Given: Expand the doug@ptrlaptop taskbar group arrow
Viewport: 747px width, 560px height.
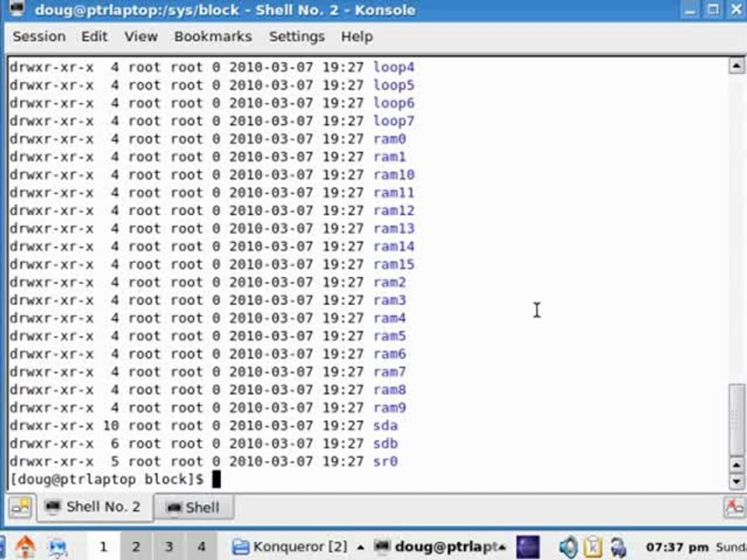Looking at the screenshot, I should (502, 547).
